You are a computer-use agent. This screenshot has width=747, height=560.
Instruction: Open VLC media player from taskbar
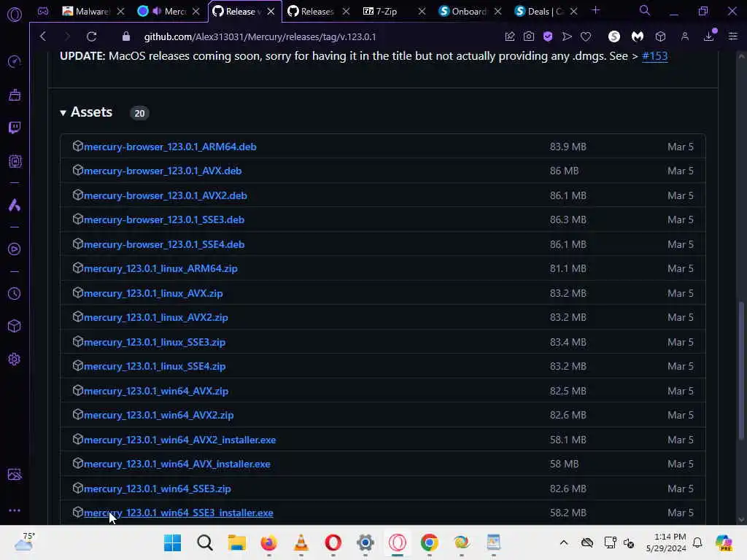tap(301, 542)
